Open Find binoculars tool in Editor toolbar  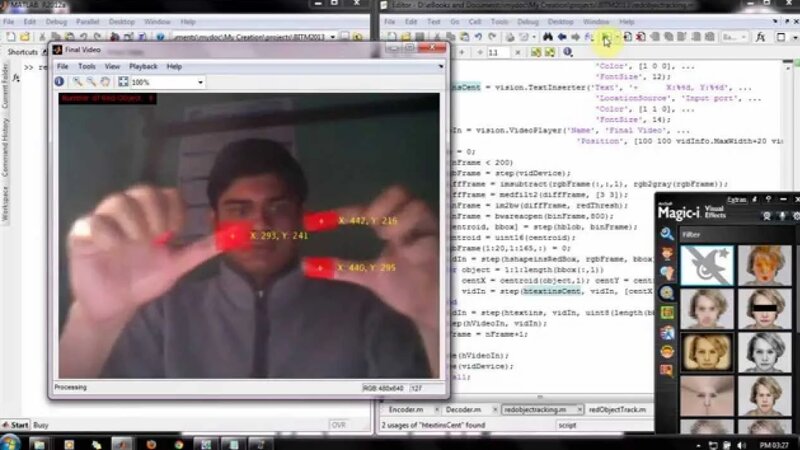click(x=547, y=37)
